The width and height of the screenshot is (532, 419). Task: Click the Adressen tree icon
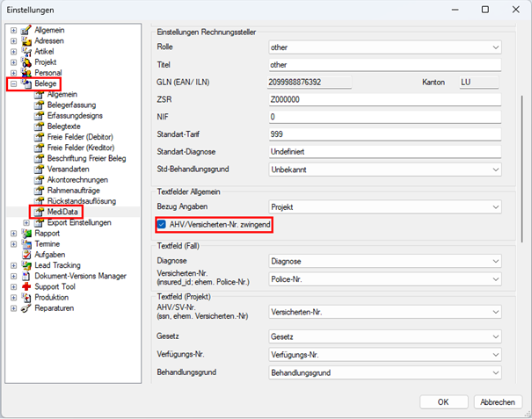tap(26, 41)
